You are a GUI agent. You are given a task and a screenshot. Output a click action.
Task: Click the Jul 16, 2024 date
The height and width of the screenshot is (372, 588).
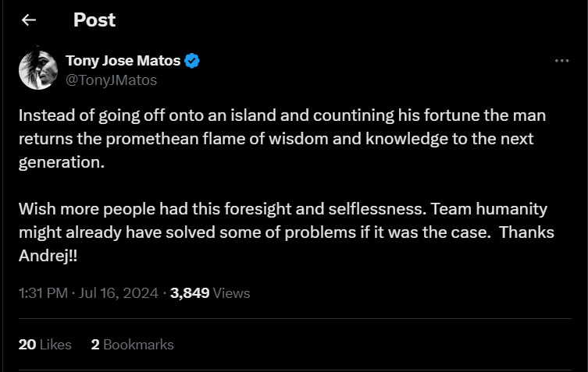(x=119, y=293)
